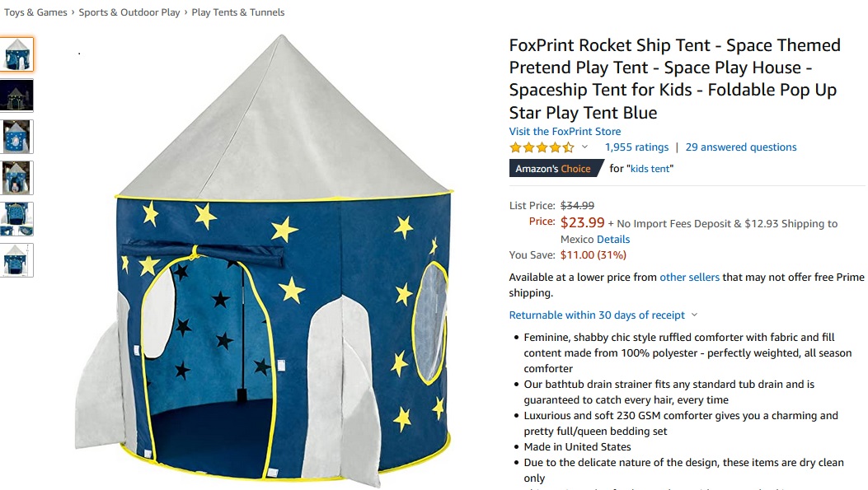Click the main rocket tent product image
Image resolution: width=868 pixels, height=490 pixels.
click(280, 264)
